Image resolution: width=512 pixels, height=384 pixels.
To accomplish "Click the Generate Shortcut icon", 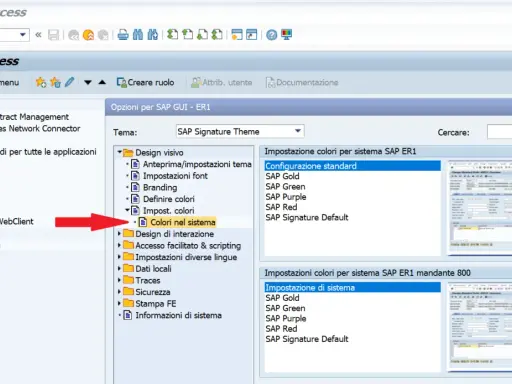I will [252, 35].
